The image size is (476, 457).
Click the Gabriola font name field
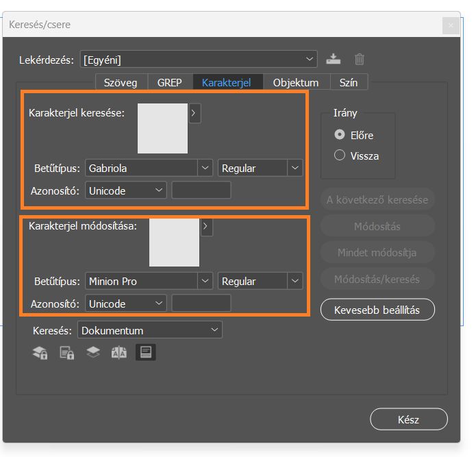point(142,168)
